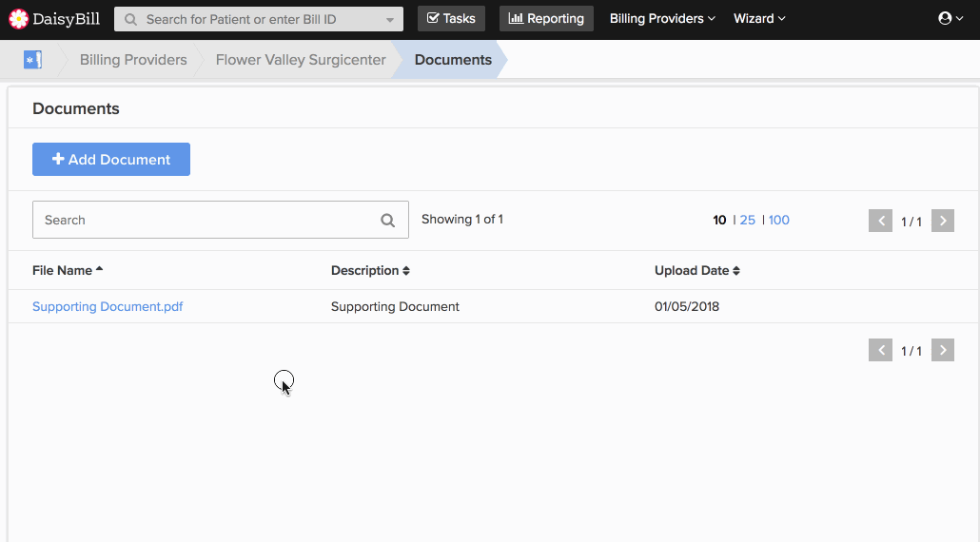Viewport: 980px width, 542px height.
Task: Open Supporting Document.pdf link
Action: (108, 306)
